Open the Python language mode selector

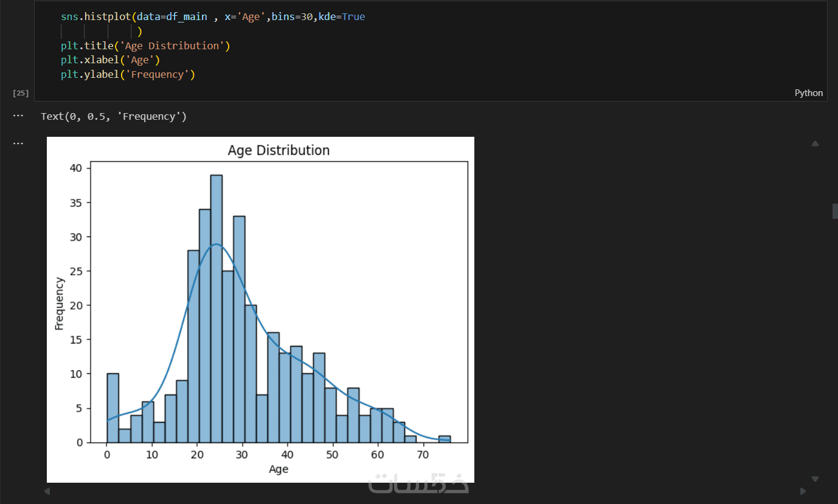(808, 93)
